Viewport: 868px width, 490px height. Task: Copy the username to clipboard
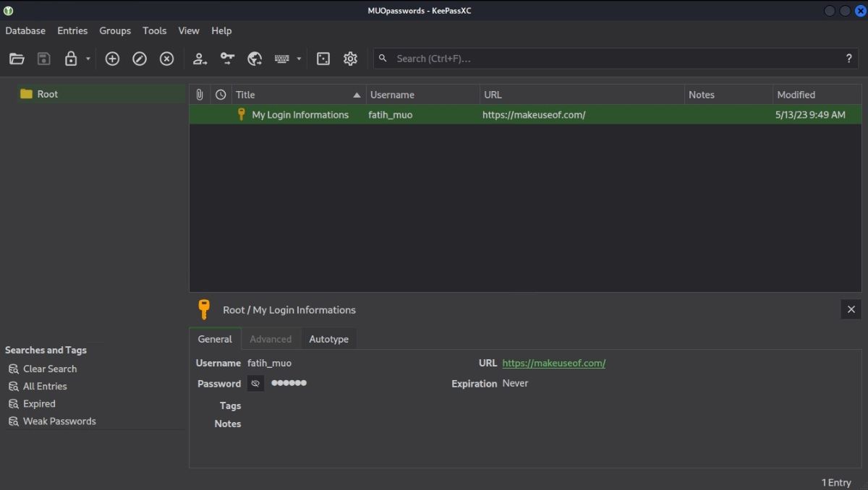pyautogui.click(x=200, y=59)
